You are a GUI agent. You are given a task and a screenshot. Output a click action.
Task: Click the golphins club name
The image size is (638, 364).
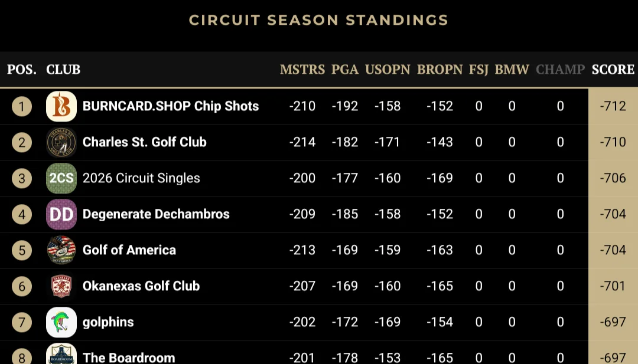[108, 322]
